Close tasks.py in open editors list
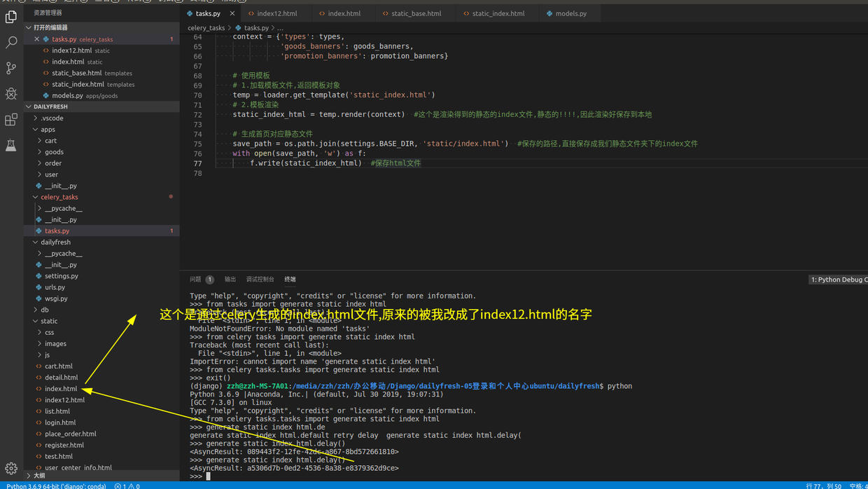868x489 pixels. pos(37,39)
